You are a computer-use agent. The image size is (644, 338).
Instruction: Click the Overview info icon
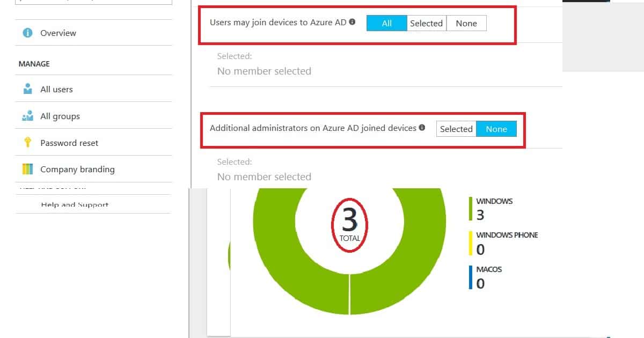click(x=28, y=33)
